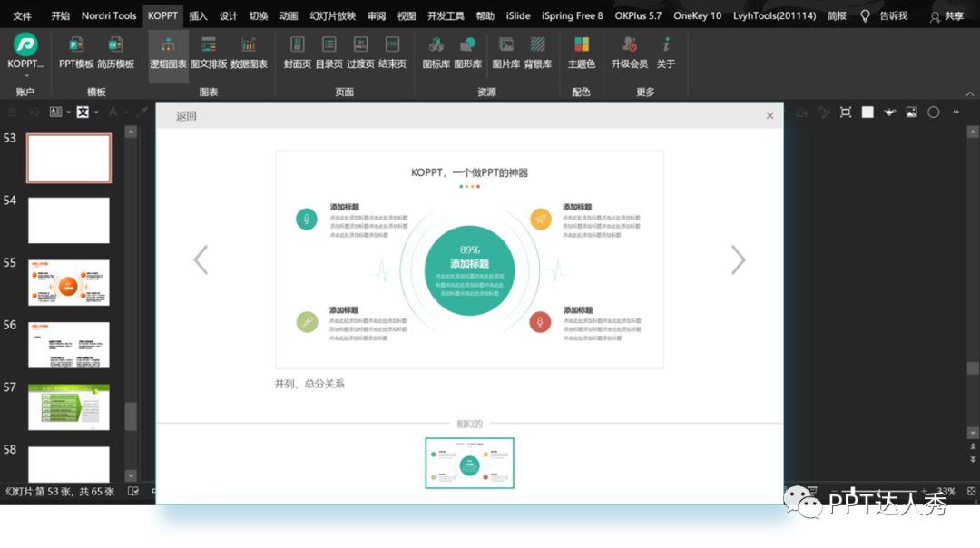The image size is (980, 548).
Task: Click the 共享 share button
Action: [946, 16]
